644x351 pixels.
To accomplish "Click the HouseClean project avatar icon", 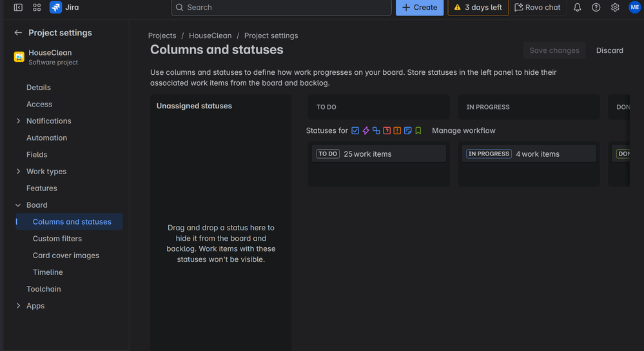I will click(19, 57).
